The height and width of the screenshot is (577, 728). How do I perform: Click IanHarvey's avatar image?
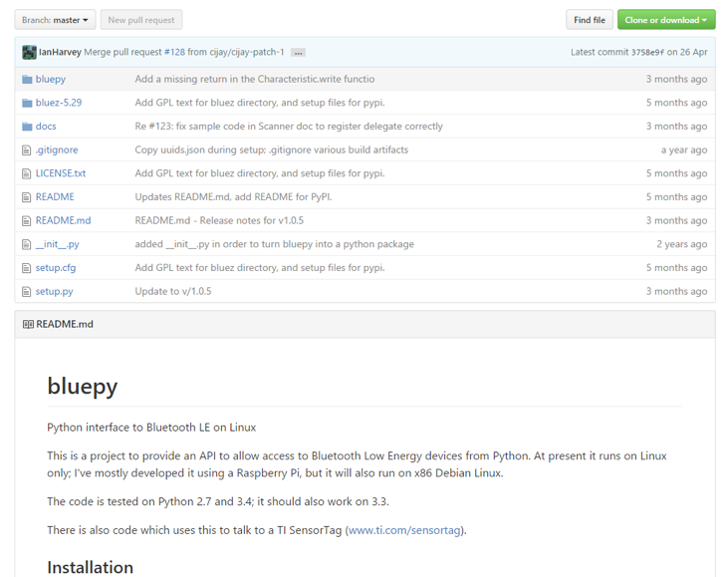coord(29,52)
